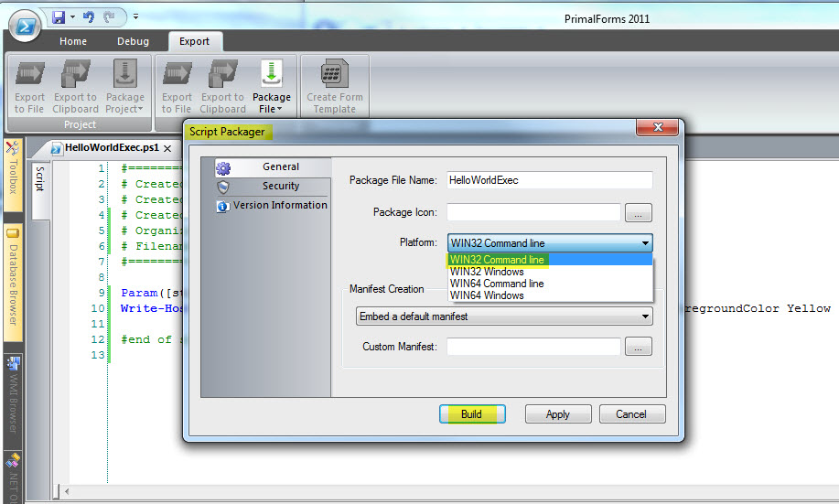Click the Undo icon in quick access toolbar
839x504 pixels.
click(x=89, y=17)
